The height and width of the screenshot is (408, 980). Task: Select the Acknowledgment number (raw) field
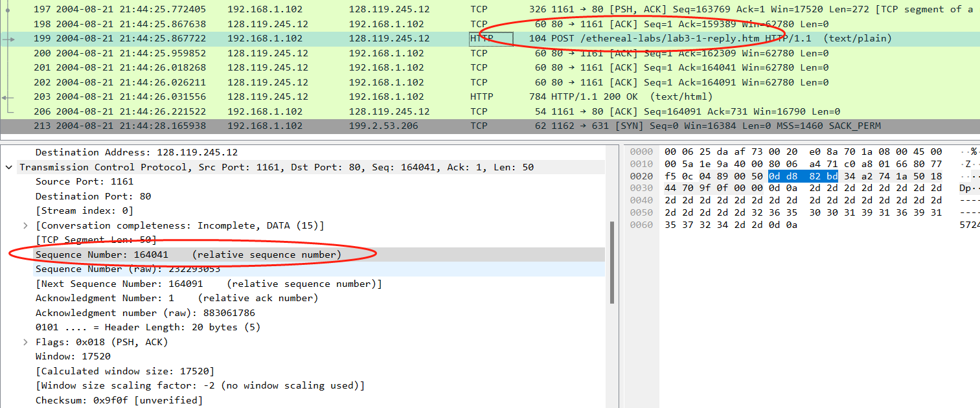pos(145,313)
